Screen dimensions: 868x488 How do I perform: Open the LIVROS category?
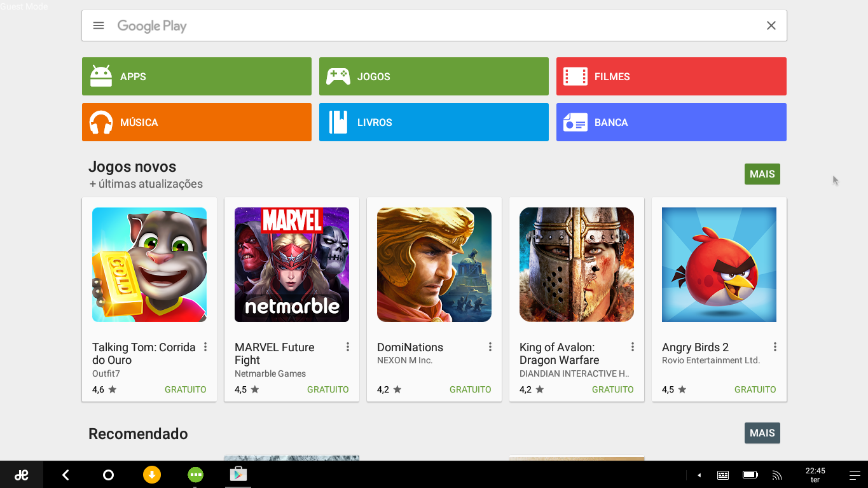pyautogui.click(x=434, y=122)
